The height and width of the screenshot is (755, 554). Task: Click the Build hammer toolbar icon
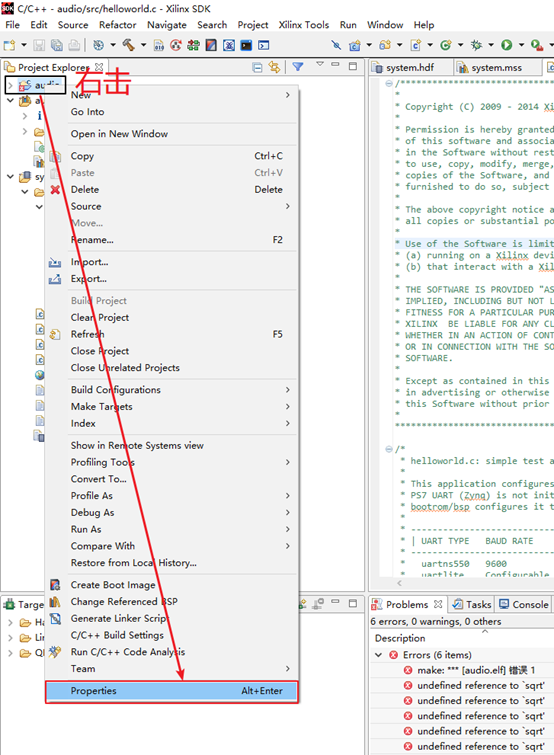(128, 45)
